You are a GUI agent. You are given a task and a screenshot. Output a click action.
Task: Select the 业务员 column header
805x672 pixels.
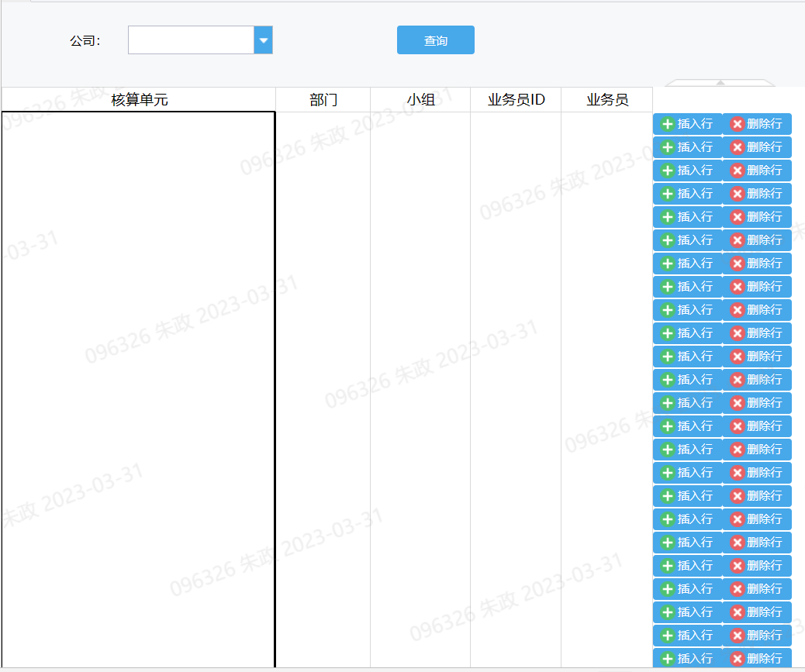606,99
